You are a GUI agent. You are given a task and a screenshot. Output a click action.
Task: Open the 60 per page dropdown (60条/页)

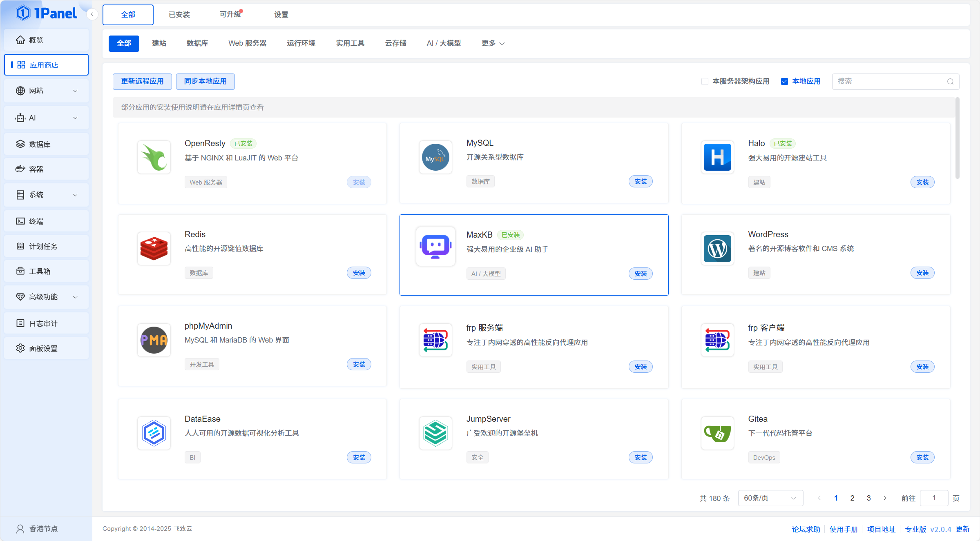click(770, 498)
